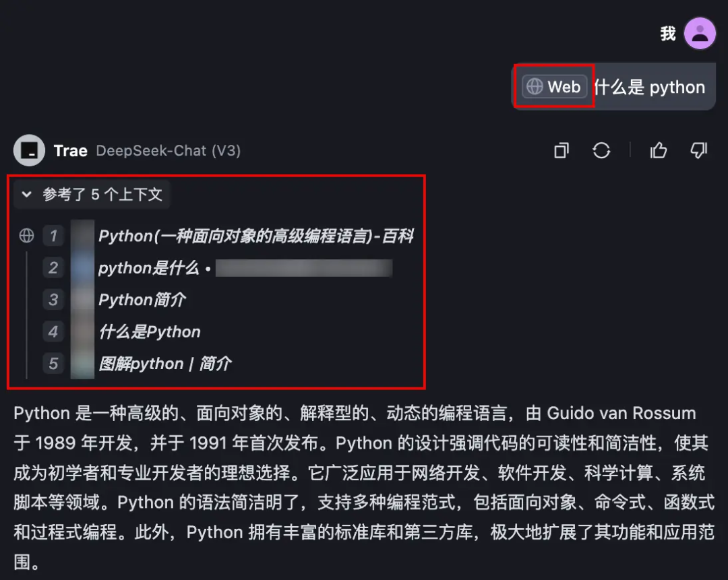Open the python是什么 reference link
The image size is (728, 580).
[x=148, y=267]
